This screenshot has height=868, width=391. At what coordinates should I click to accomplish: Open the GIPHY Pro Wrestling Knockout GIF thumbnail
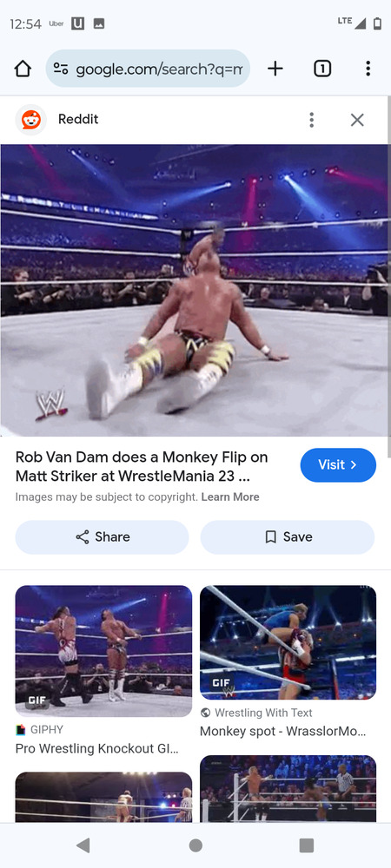coord(103,651)
